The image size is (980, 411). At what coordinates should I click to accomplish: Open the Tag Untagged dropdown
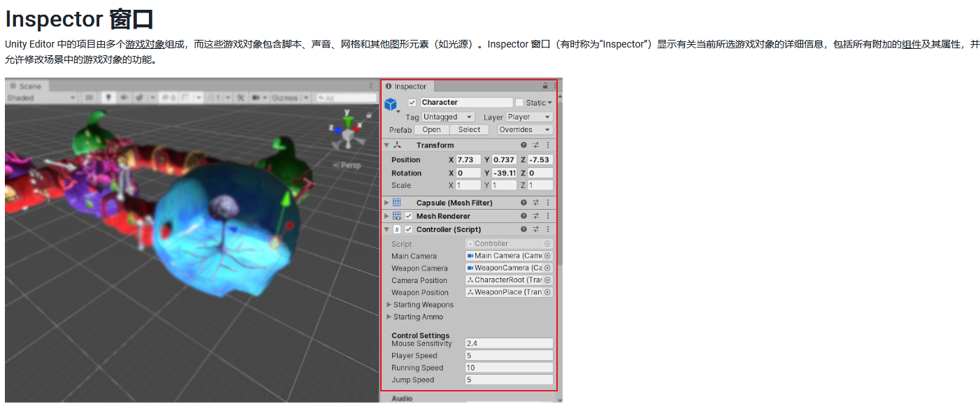pyautogui.click(x=448, y=117)
